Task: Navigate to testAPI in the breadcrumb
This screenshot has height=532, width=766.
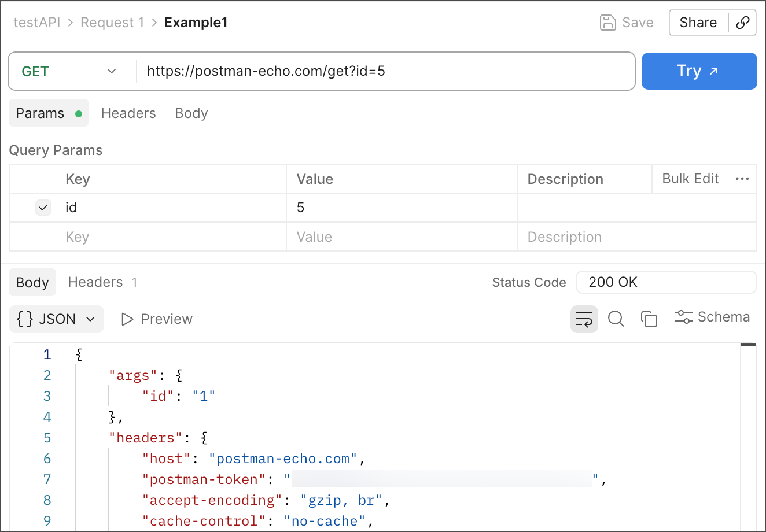Action: click(x=37, y=23)
